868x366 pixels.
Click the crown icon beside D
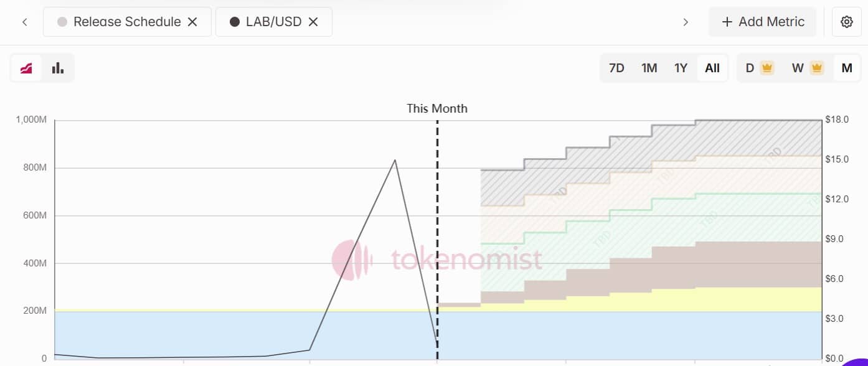click(x=767, y=68)
